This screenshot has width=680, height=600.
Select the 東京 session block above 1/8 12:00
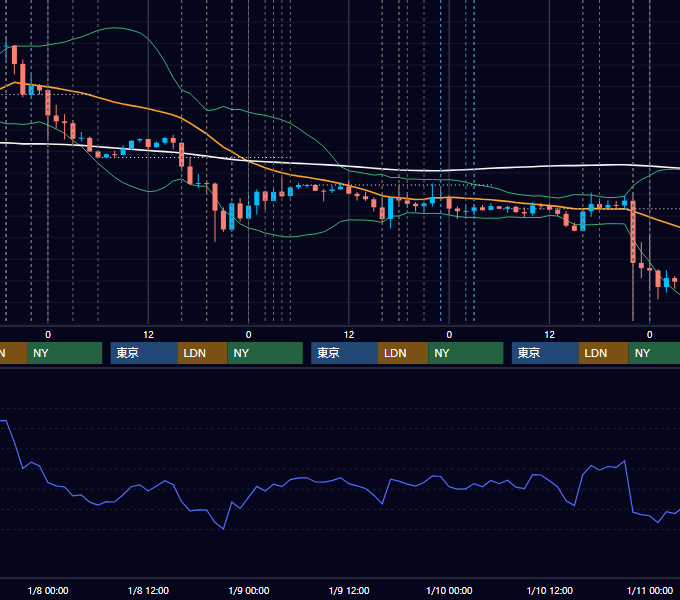click(144, 353)
